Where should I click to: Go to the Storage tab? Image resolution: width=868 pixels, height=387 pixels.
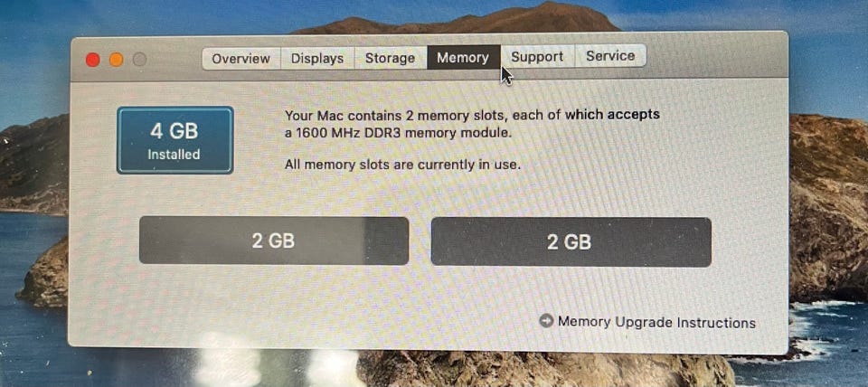[x=391, y=58]
